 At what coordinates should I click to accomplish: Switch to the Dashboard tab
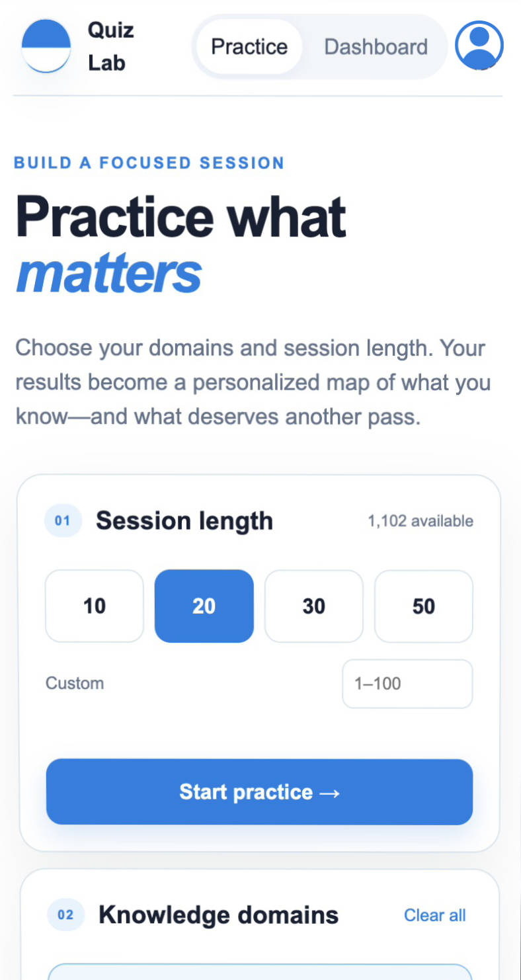point(376,47)
